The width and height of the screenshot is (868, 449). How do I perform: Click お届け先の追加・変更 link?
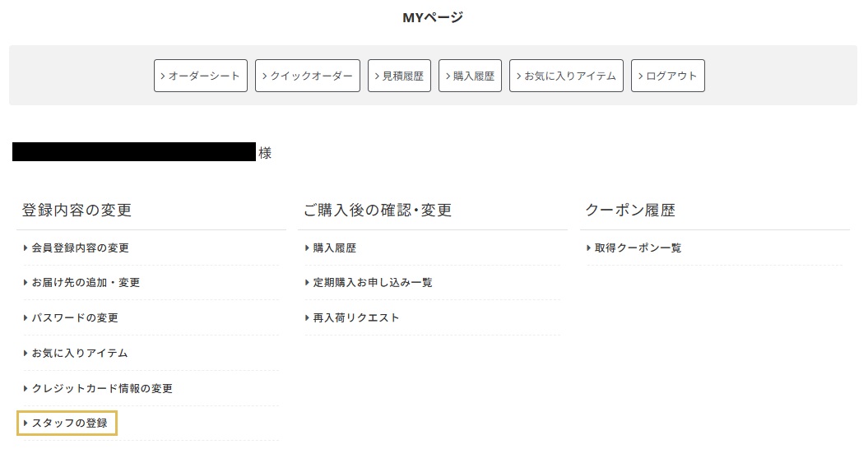[x=86, y=283]
